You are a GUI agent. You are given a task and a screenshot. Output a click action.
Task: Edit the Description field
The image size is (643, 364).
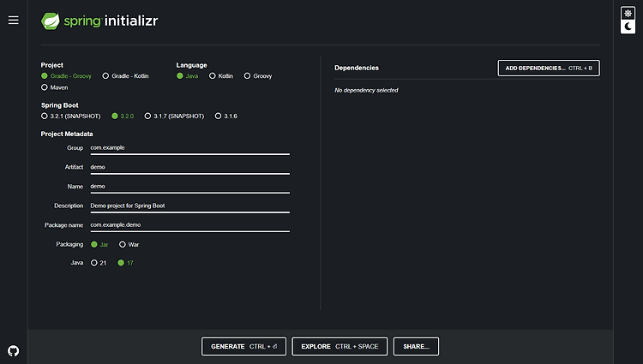click(x=189, y=206)
